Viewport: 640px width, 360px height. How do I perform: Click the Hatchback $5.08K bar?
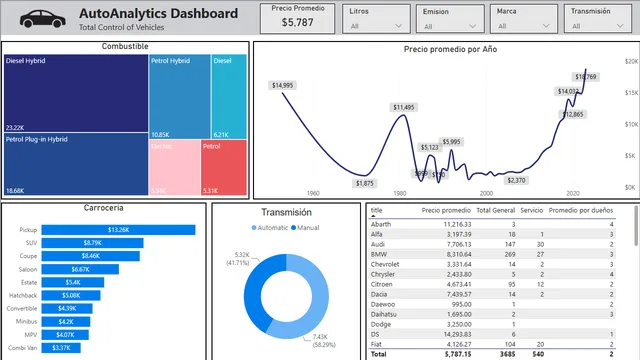71,296
